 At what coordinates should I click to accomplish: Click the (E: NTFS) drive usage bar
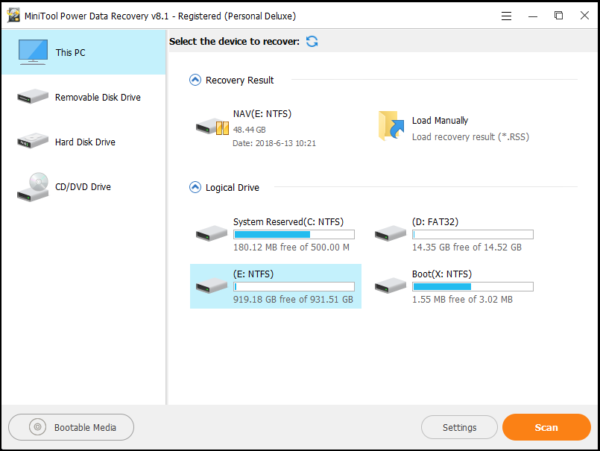[x=294, y=287]
